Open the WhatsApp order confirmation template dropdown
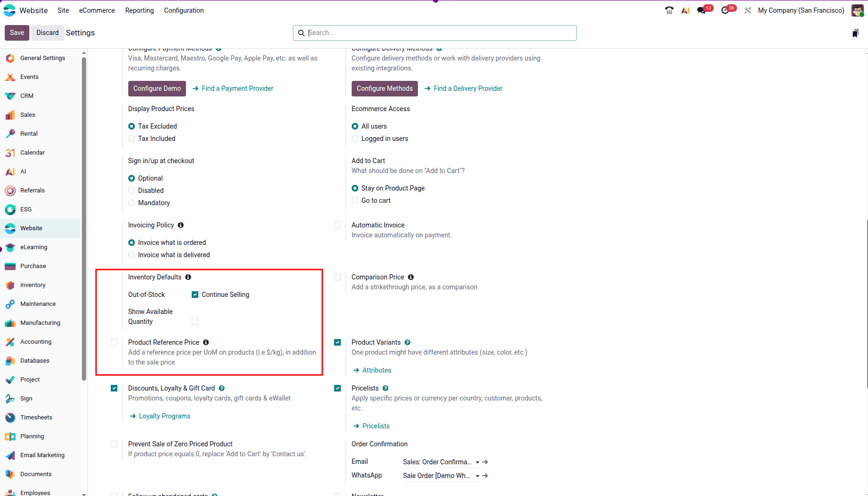This screenshot has height=496, width=868. tap(441, 476)
